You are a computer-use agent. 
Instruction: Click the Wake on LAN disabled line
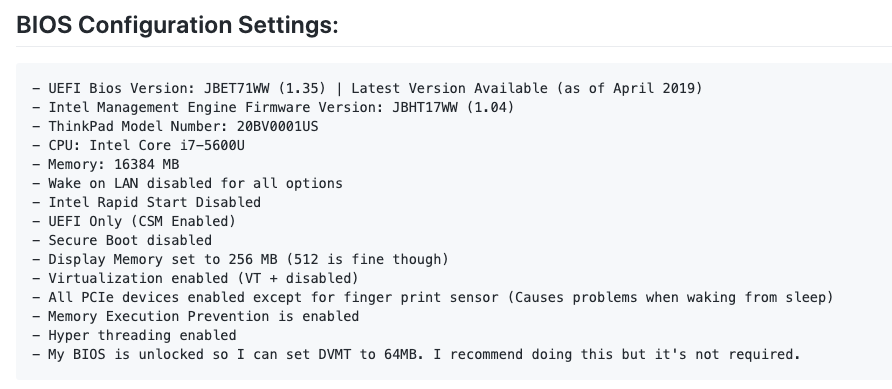(x=187, y=183)
